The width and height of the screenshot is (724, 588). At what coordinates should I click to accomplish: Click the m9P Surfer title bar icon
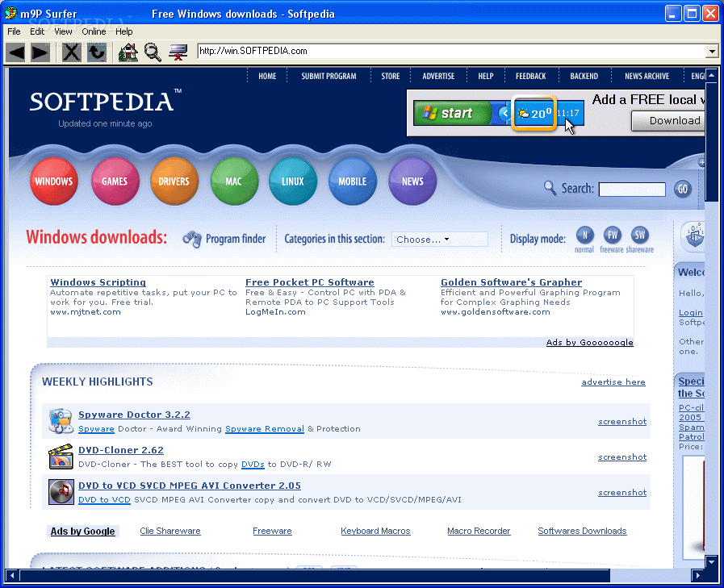coord(11,14)
